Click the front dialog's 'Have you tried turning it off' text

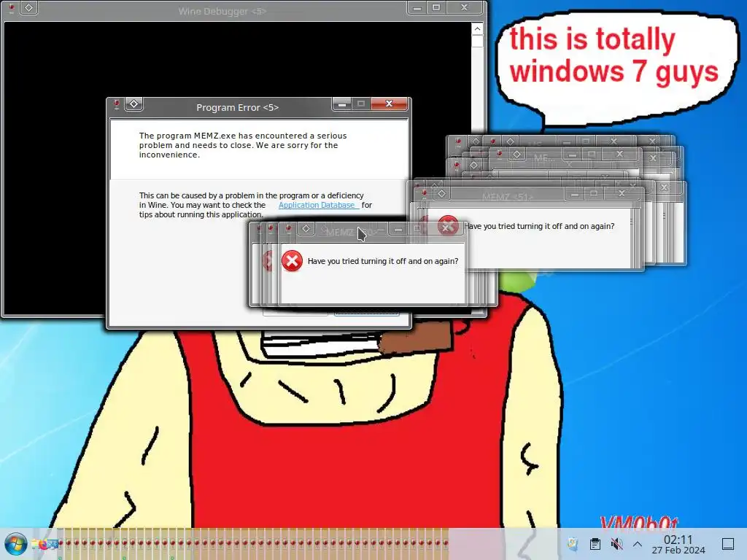point(382,261)
